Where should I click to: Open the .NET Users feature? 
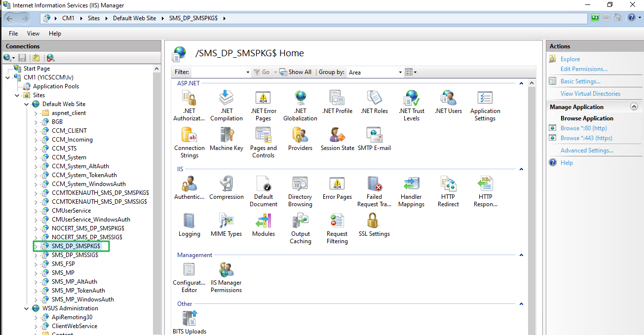pyautogui.click(x=448, y=102)
